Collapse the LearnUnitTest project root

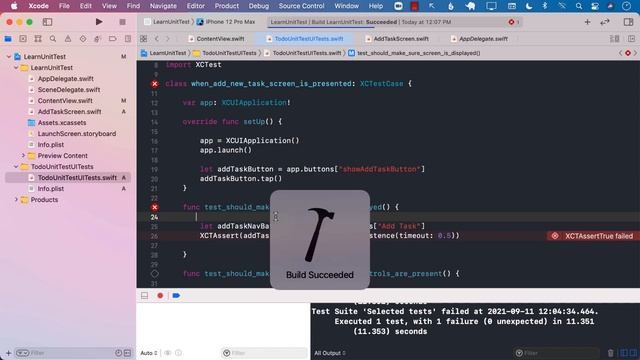pos(9,57)
